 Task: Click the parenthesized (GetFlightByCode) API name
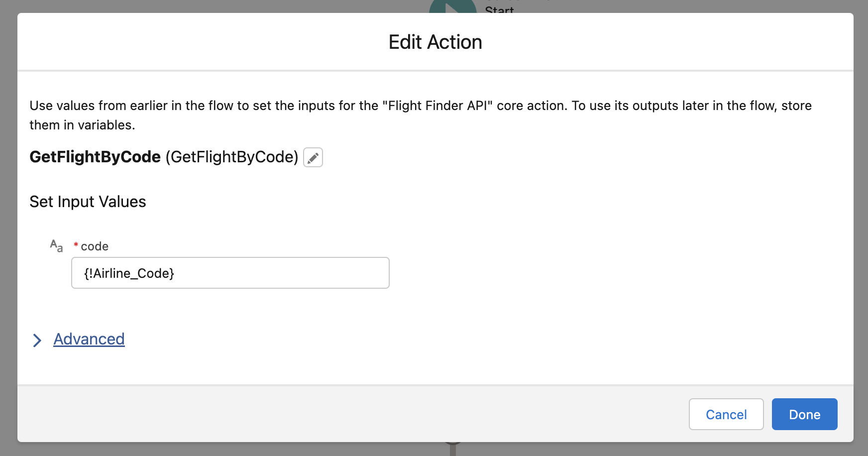coord(231,157)
